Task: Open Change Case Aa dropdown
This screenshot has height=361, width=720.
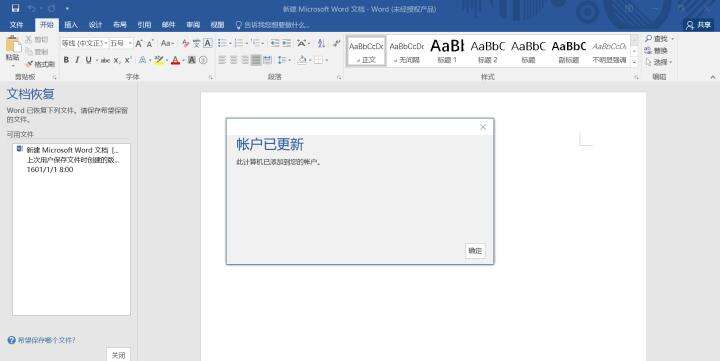Action: (x=167, y=43)
